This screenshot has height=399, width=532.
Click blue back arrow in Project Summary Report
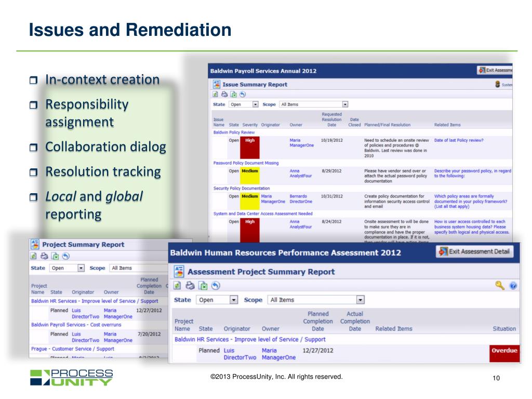(66, 256)
